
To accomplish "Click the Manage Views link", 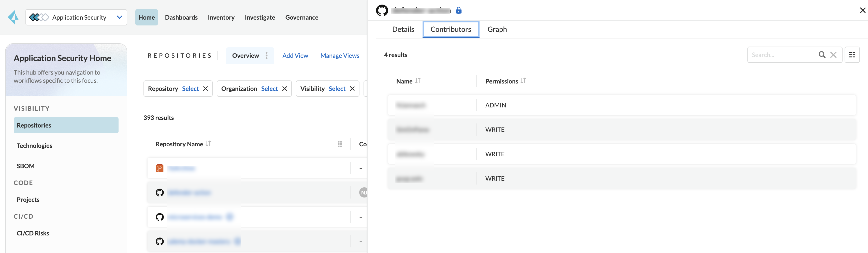I will pos(340,56).
